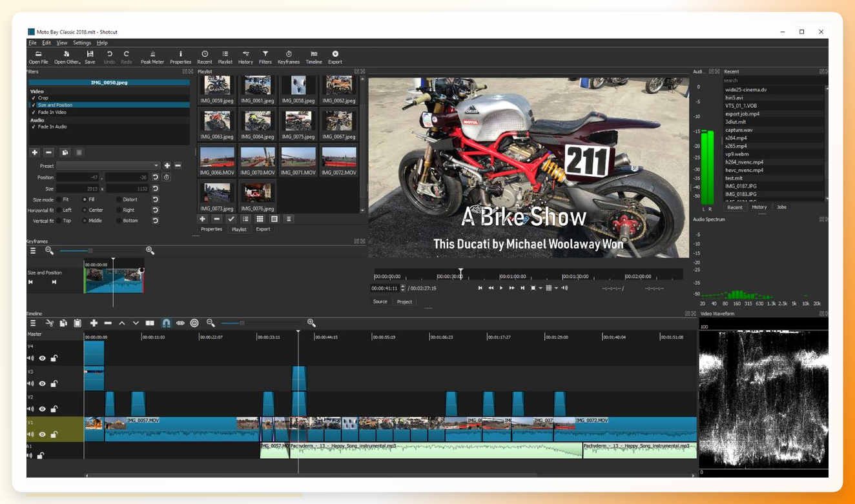Open x265.mp4 from Recent list
855x504 pixels.
click(736, 146)
